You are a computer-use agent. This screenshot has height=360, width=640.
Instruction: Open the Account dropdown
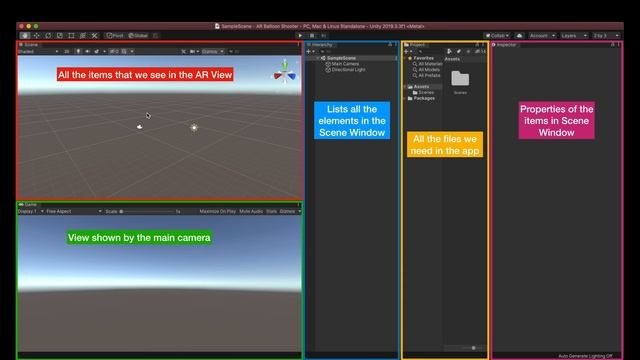pos(542,36)
